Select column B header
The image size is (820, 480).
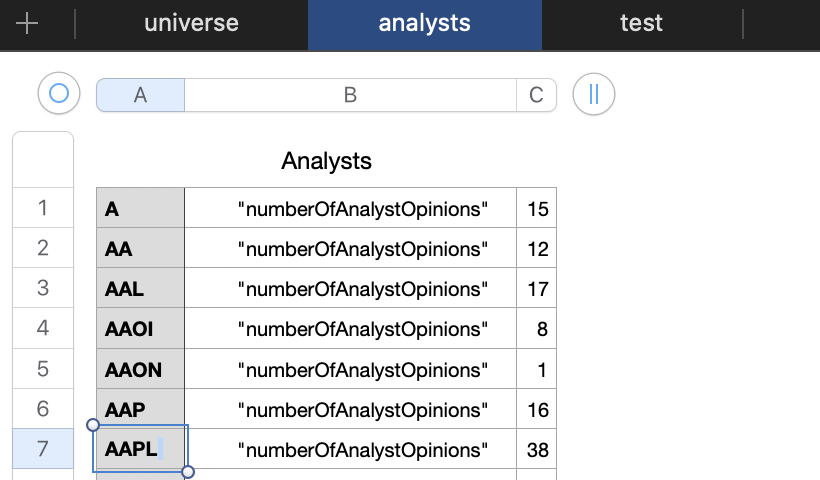point(350,95)
